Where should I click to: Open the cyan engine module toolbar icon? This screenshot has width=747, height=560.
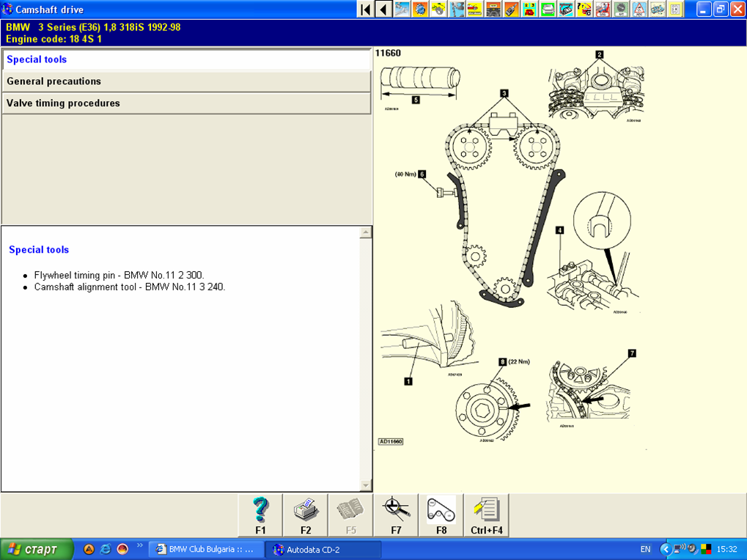pyautogui.click(x=566, y=9)
